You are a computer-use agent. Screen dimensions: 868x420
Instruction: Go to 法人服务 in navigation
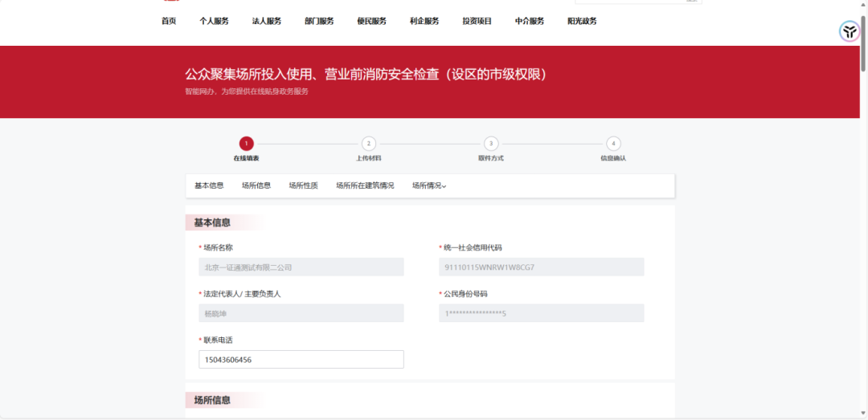[267, 21]
